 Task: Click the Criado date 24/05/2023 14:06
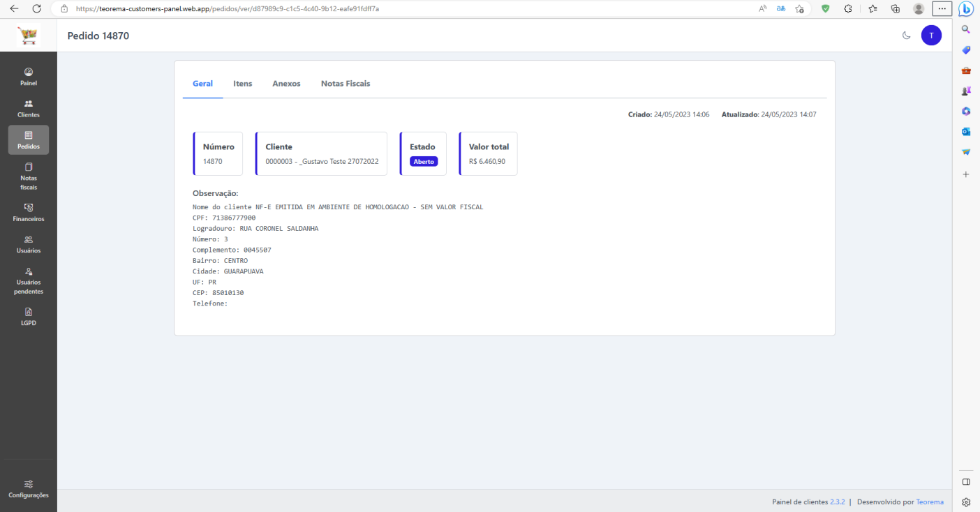[669, 114]
